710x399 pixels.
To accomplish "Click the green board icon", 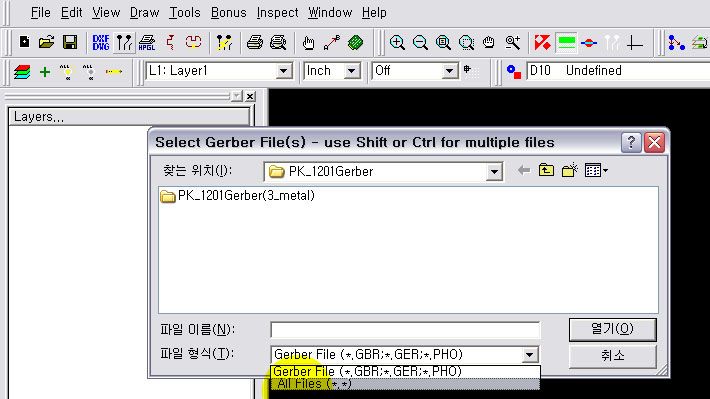I will pyautogui.click(x=355, y=43).
